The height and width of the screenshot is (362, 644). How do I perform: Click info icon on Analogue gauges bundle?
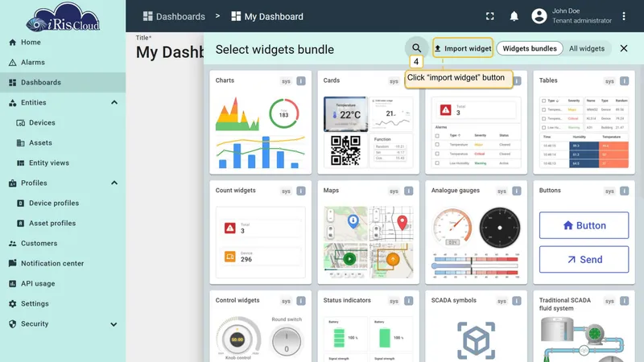[x=517, y=191]
